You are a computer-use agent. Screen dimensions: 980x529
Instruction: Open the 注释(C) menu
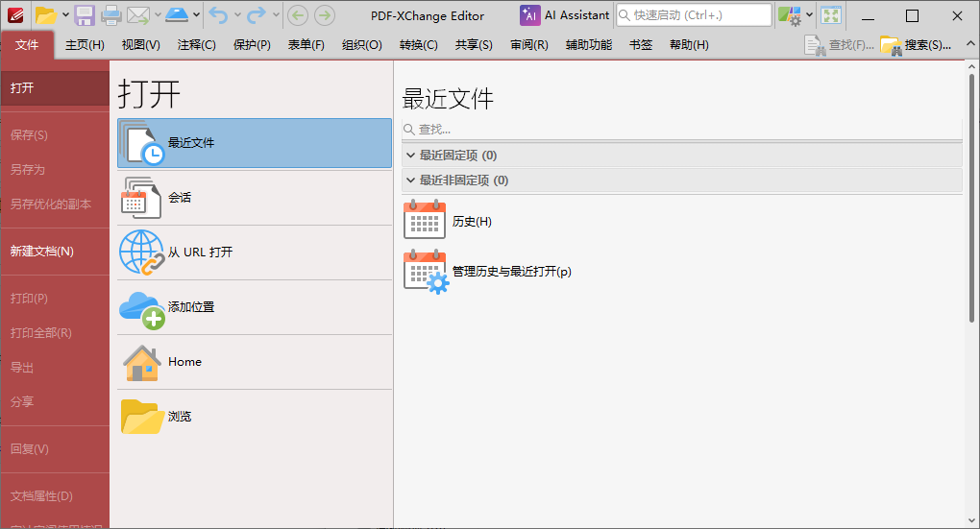click(x=196, y=45)
